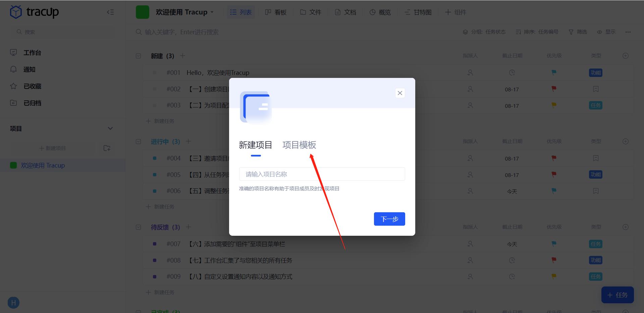Click the 下一步 next step button
The width and height of the screenshot is (644, 313).
pyautogui.click(x=389, y=219)
